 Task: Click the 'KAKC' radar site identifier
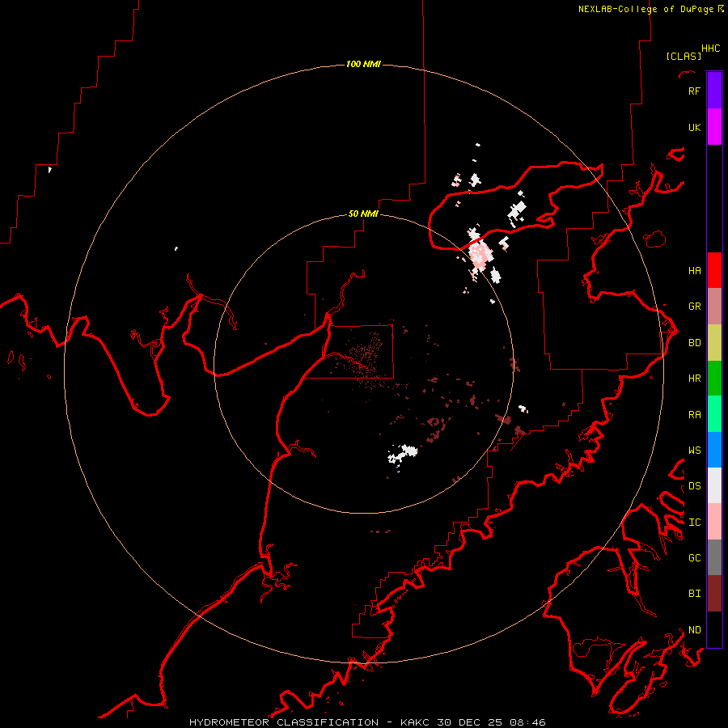[x=415, y=722]
